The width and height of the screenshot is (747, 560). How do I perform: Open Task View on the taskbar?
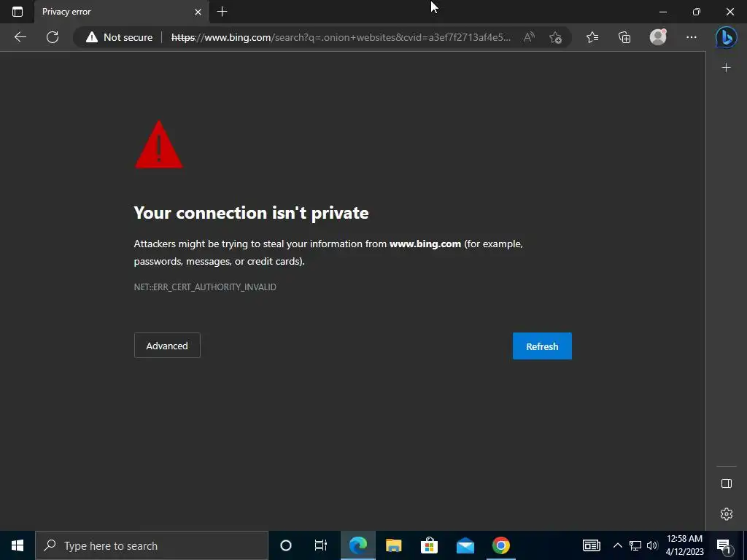tap(321, 545)
